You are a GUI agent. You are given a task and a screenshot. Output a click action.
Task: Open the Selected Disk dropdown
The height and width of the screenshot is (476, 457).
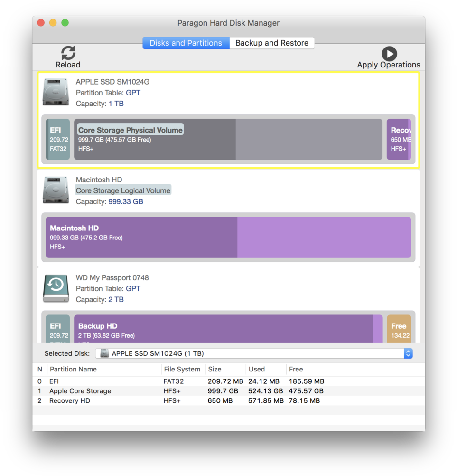pyautogui.click(x=408, y=353)
